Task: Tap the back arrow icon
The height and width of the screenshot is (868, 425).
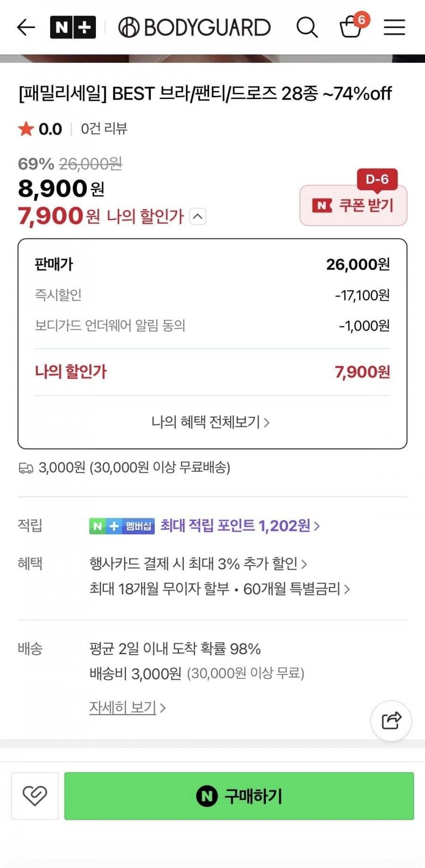Action: [x=26, y=27]
